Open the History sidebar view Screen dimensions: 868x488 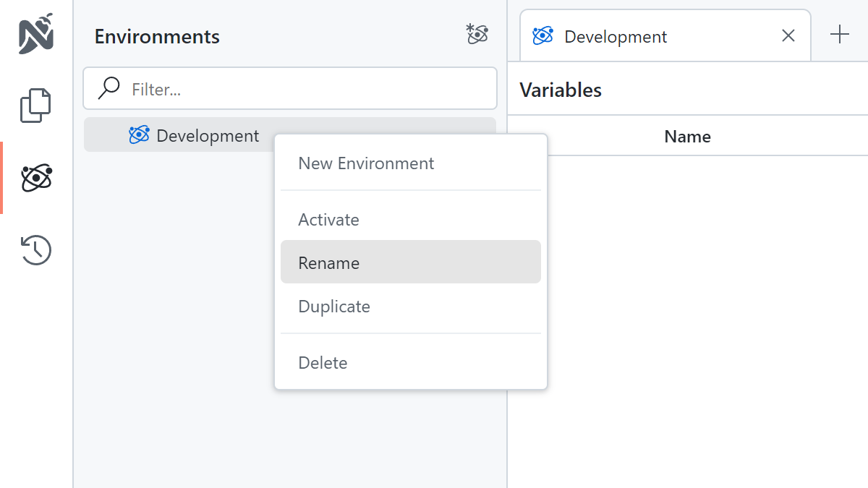[36, 250]
